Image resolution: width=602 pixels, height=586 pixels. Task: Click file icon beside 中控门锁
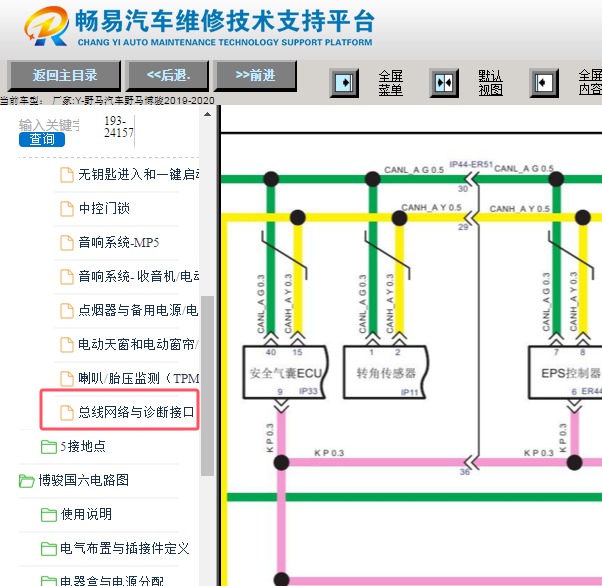pyautogui.click(x=67, y=209)
